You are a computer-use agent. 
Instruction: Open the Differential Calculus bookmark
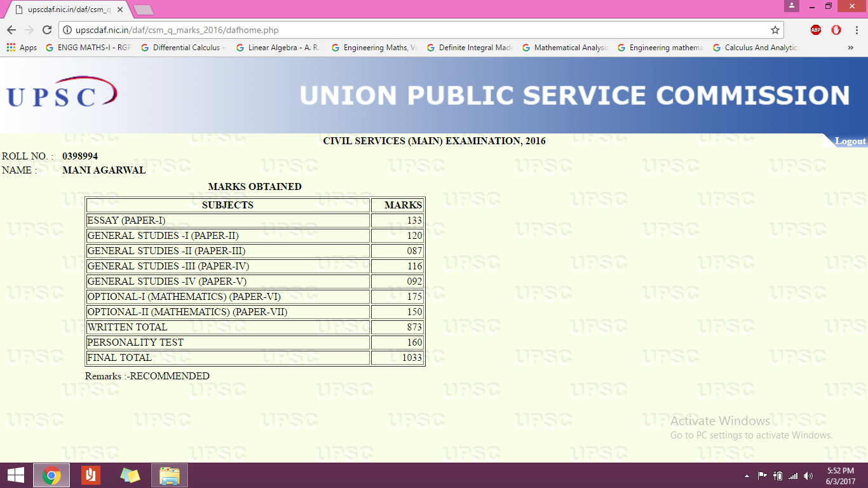coord(183,48)
